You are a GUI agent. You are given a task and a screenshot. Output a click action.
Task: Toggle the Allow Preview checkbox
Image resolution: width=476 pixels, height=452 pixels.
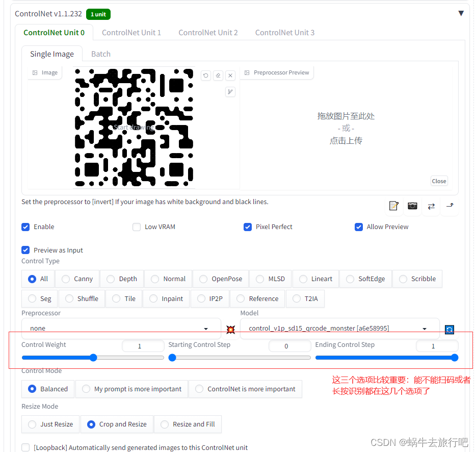[359, 227]
